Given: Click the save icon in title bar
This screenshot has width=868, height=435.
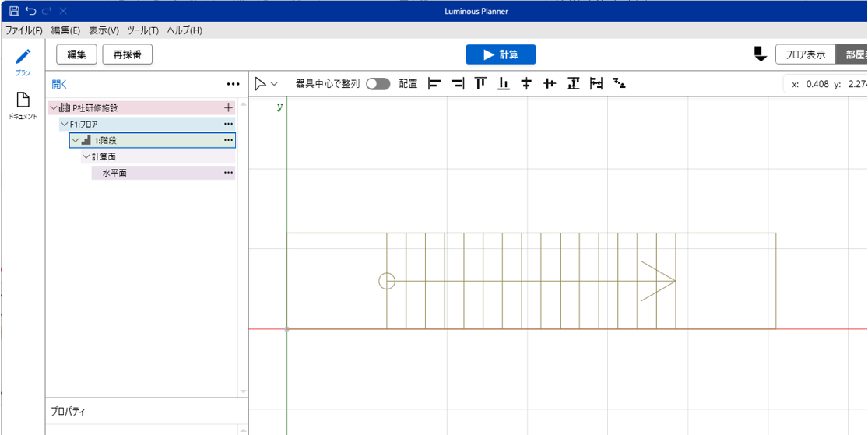Looking at the screenshot, I should click(x=14, y=11).
